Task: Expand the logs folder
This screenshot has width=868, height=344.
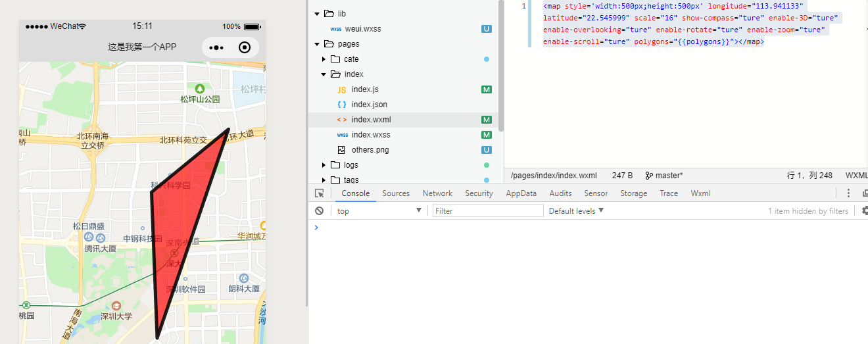Action: (324, 165)
